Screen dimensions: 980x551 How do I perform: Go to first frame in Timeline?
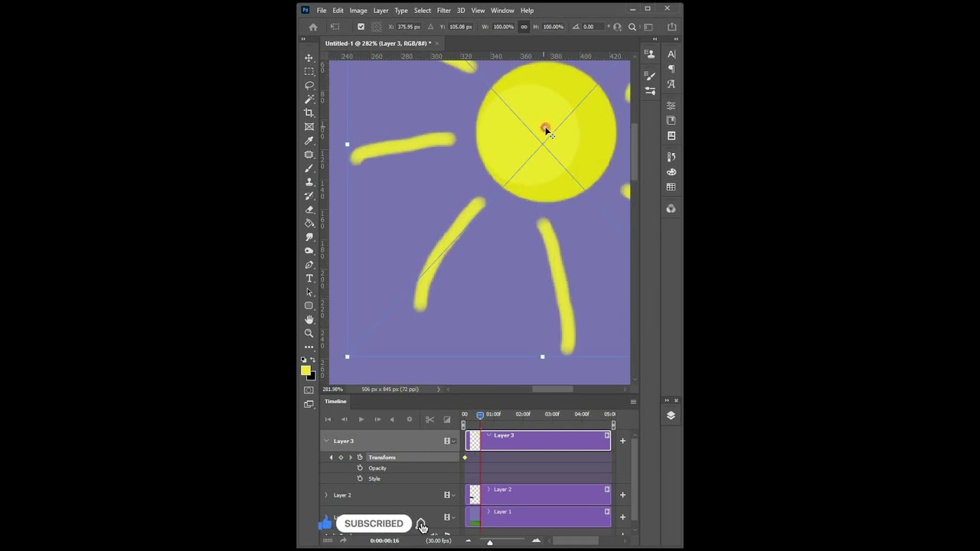[328, 419]
